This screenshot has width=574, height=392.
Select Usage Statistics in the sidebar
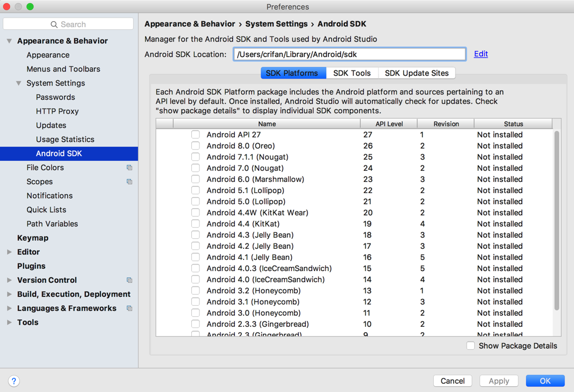click(x=65, y=140)
